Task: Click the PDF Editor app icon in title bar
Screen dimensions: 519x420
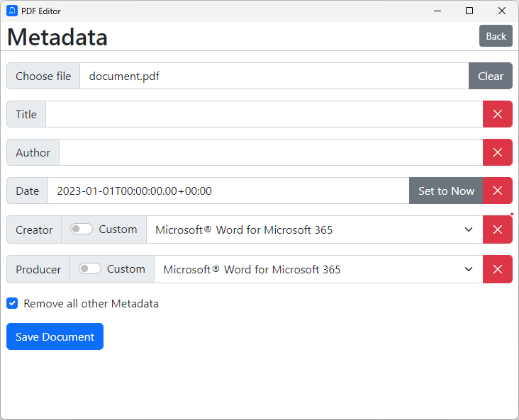Action: (x=11, y=11)
